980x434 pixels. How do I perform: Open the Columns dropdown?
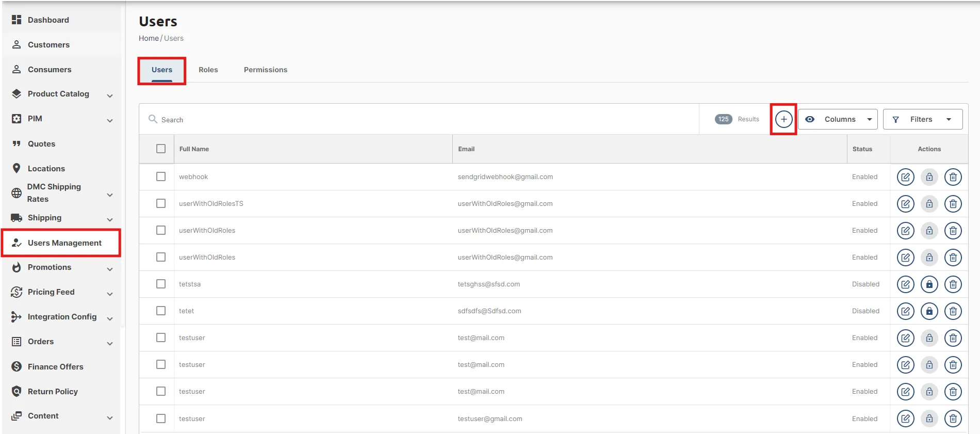838,119
